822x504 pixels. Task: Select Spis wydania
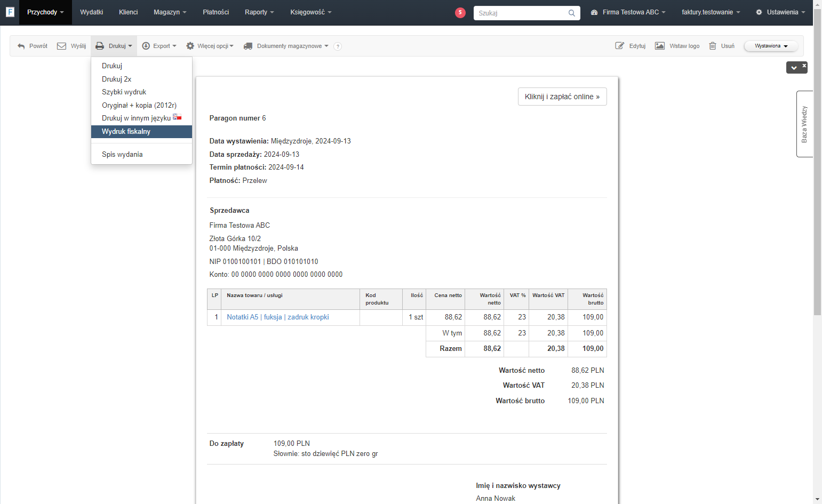(141, 155)
